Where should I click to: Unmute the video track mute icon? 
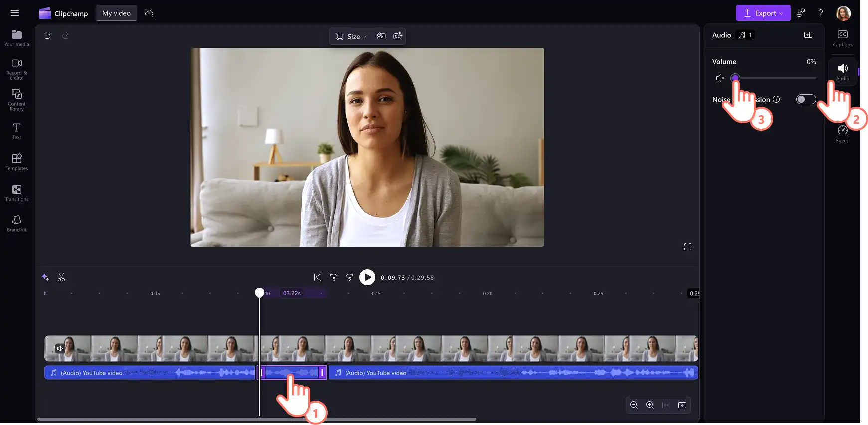click(x=60, y=348)
